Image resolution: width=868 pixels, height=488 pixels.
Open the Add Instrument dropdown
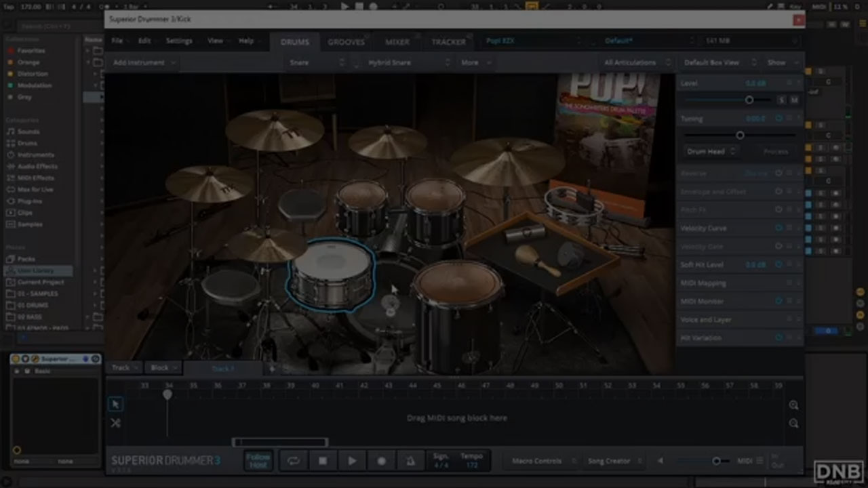pos(144,62)
